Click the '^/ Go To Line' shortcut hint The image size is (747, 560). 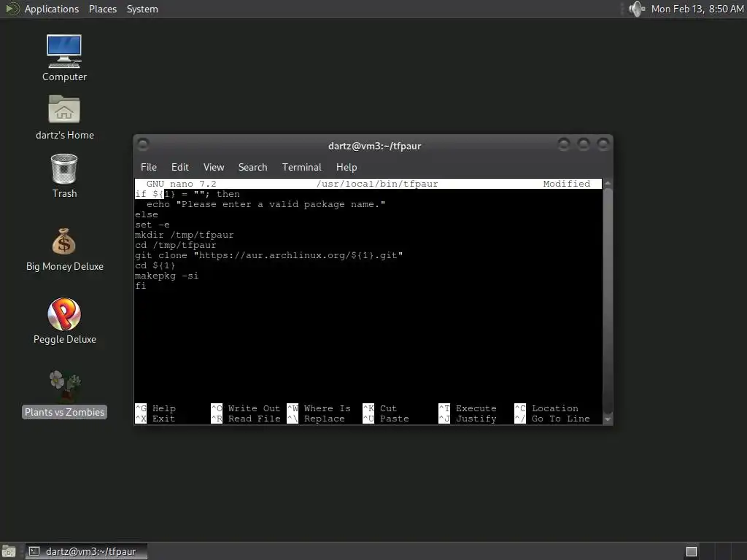point(552,419)
